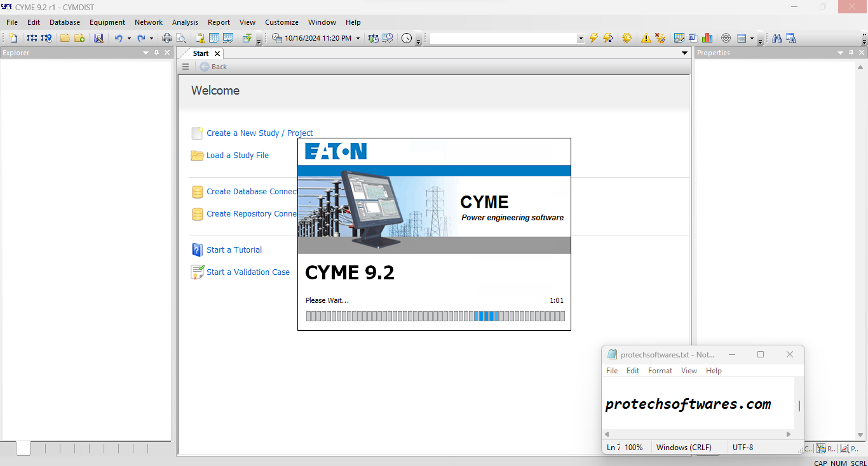Image resolution: width=868 pixels, height=466 pixels.
Task: Switch to the Start tab
Action: coord(201,53)
